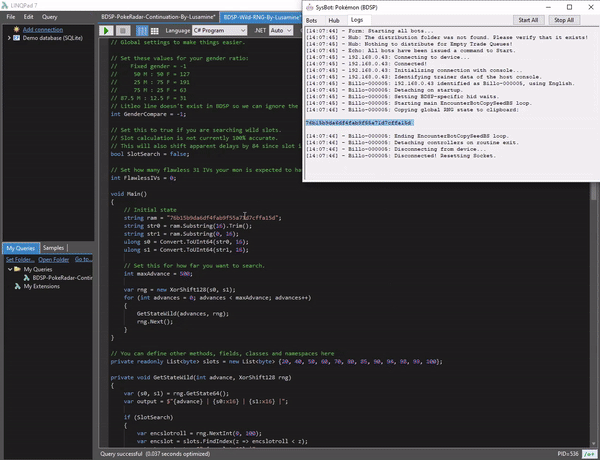
Task: Click the Set Folder... link
Action: [20, 259]
